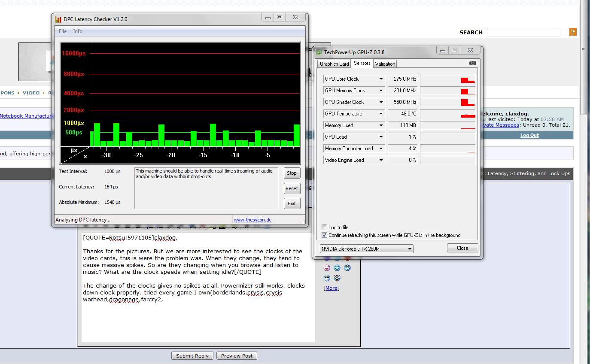
Task: Click Exit in DPC Latency Checker
Action: point(292,203)
